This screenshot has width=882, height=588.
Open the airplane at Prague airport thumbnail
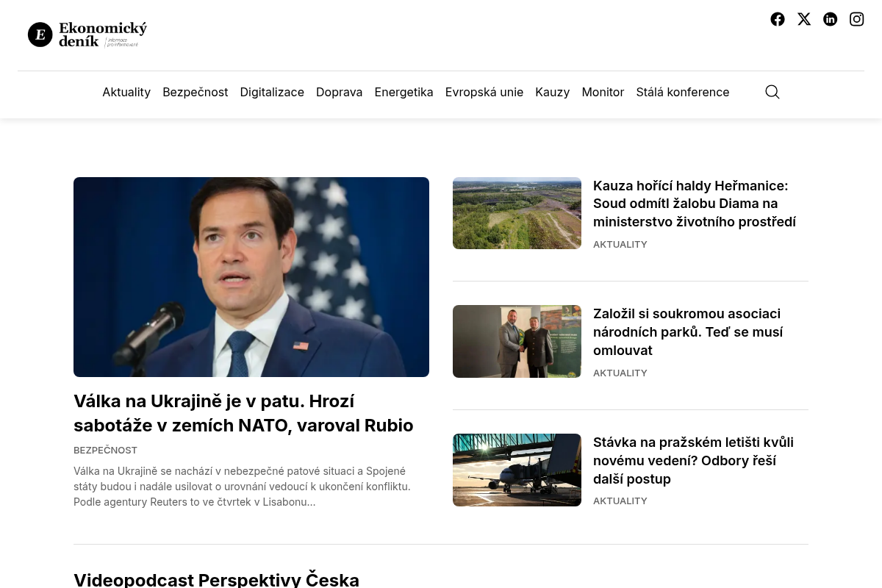pyautogui.click(x=517, y=470)
